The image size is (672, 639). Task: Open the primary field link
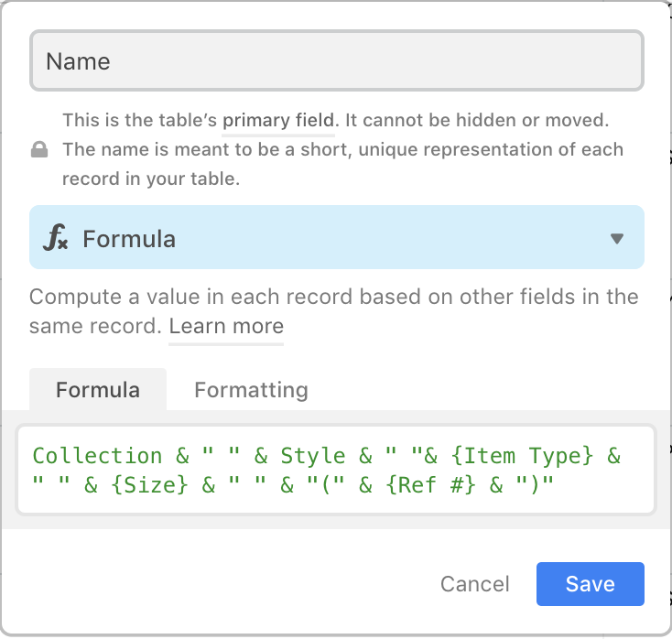(278, 121)
